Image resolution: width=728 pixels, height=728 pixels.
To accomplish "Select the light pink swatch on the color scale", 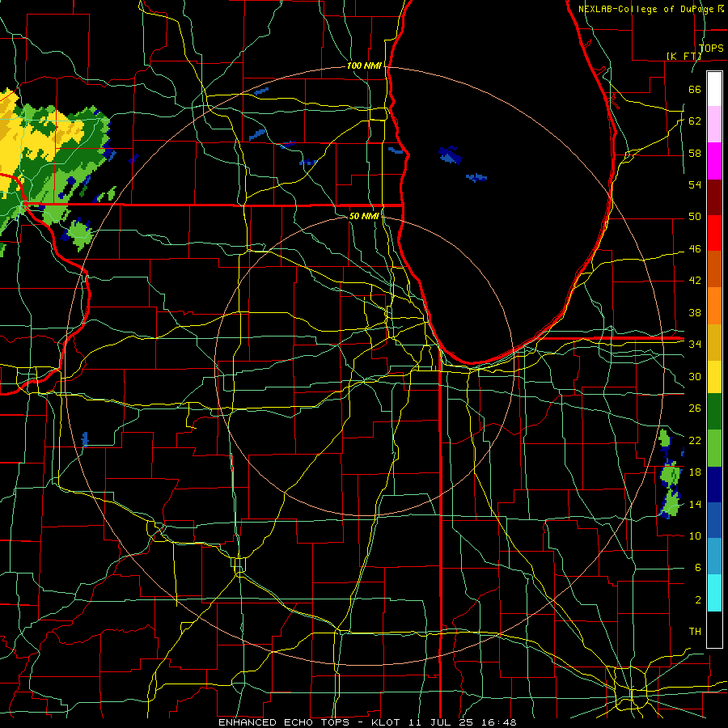I will pos(714,124).
